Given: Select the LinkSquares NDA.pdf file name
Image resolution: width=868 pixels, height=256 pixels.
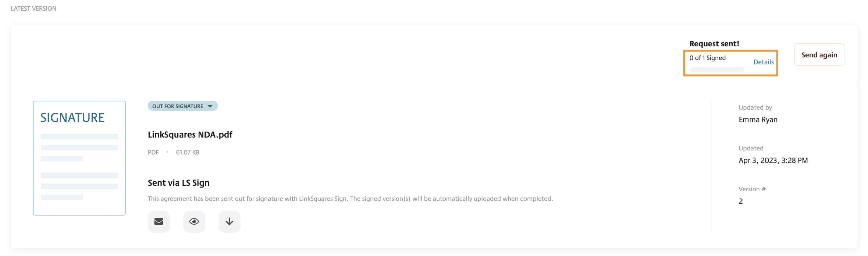Looking at the screenshot, I should pyautogui.click(x=190, y=135).
